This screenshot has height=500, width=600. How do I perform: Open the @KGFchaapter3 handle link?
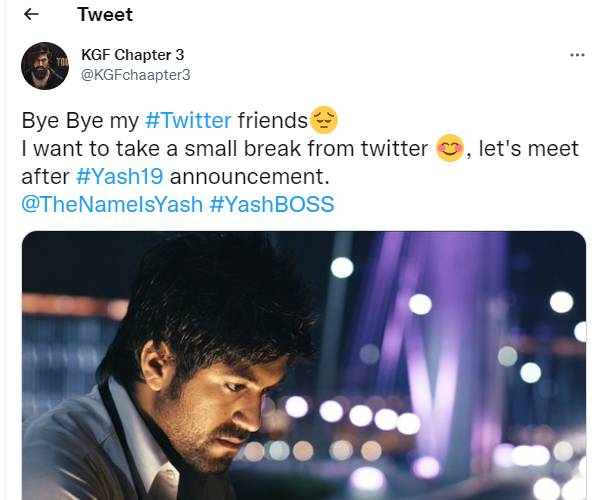tap(135, 74)
